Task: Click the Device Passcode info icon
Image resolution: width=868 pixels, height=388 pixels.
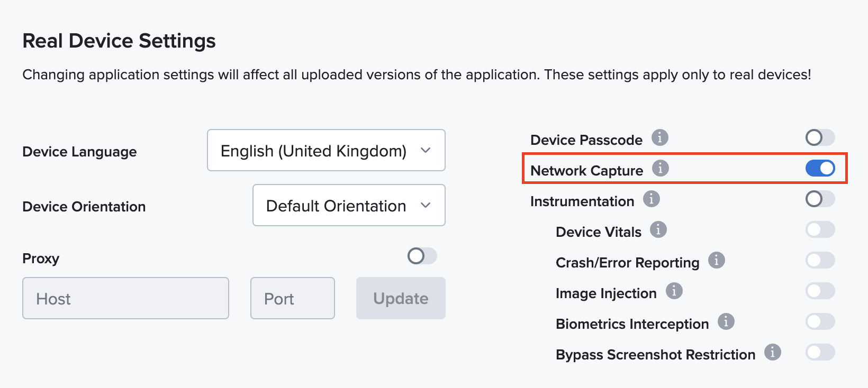Action: (659, 137)
